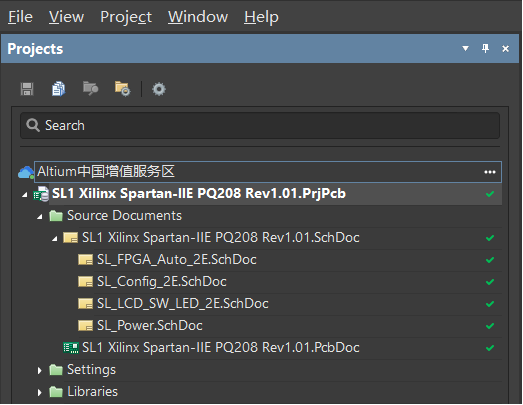Click the Compile/copy documents toolbar icon
The width and height of the screenshot is (523, 405).
[x=59, y=89]
